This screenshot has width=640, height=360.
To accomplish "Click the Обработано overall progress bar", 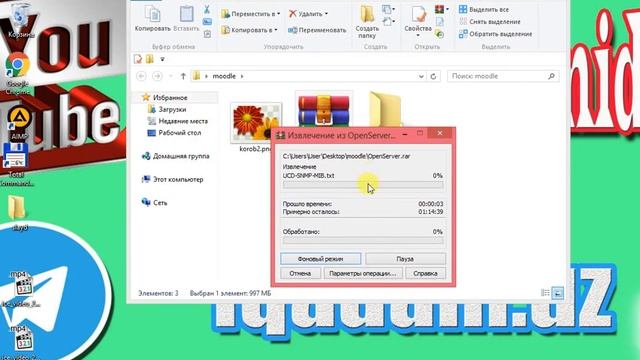I will click(363, 240).
